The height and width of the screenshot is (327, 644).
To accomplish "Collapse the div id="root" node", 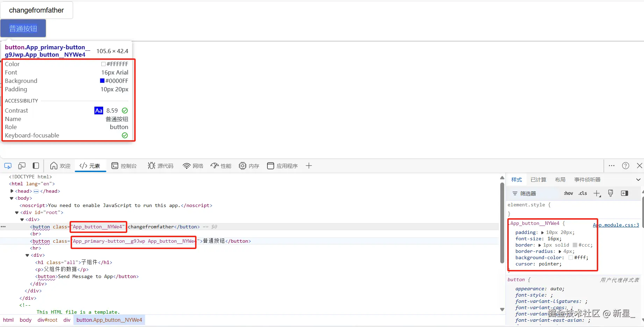I will 17,213.
